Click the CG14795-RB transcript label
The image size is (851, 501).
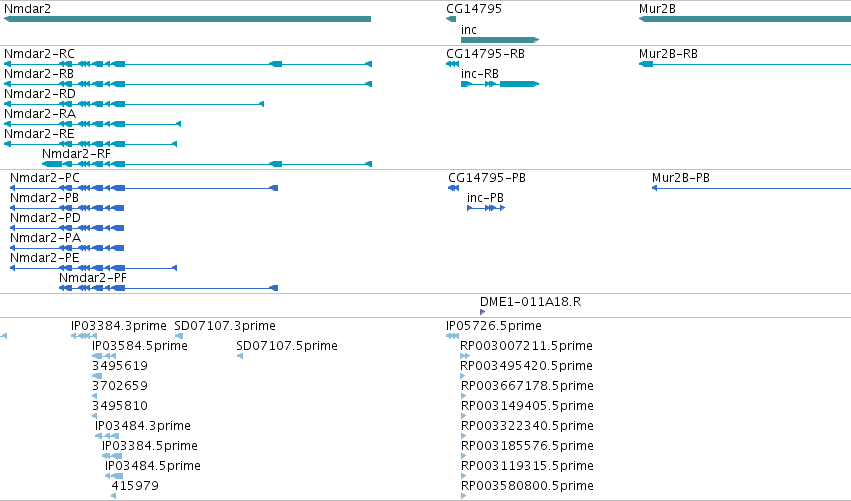pyautogui.click(x=485, y=54)
